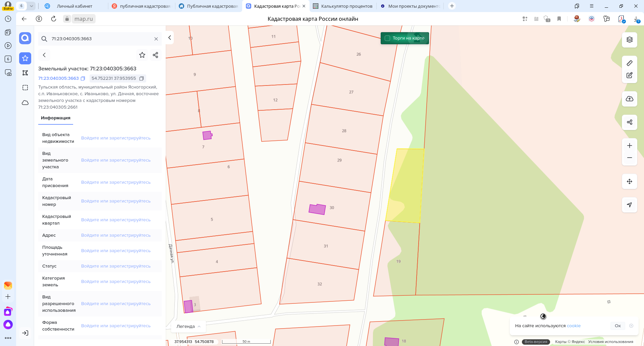The width and height of the screenshot is (644, 346).
Task: Share the land plot from info panel
Action: (155, 55)
